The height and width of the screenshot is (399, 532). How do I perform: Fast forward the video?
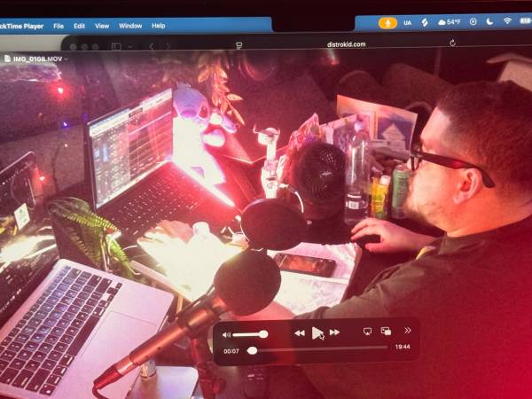[x=334, y=332]
